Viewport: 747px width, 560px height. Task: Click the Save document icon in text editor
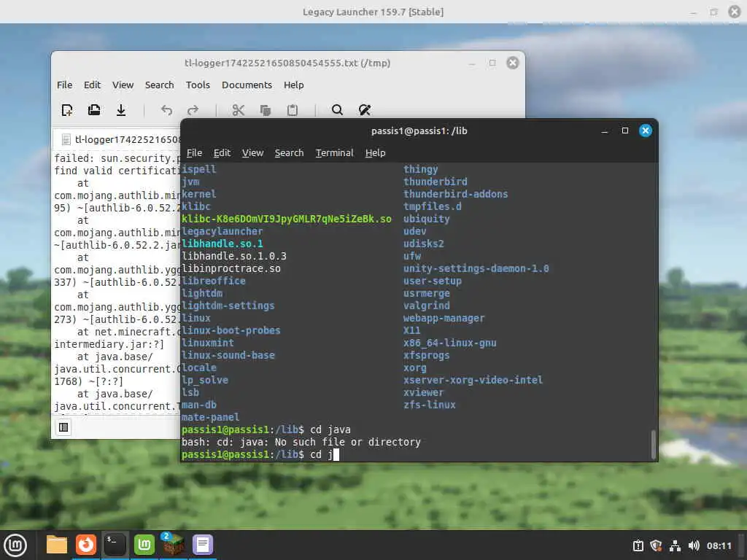pyautogui.click(x=121, y=111)
